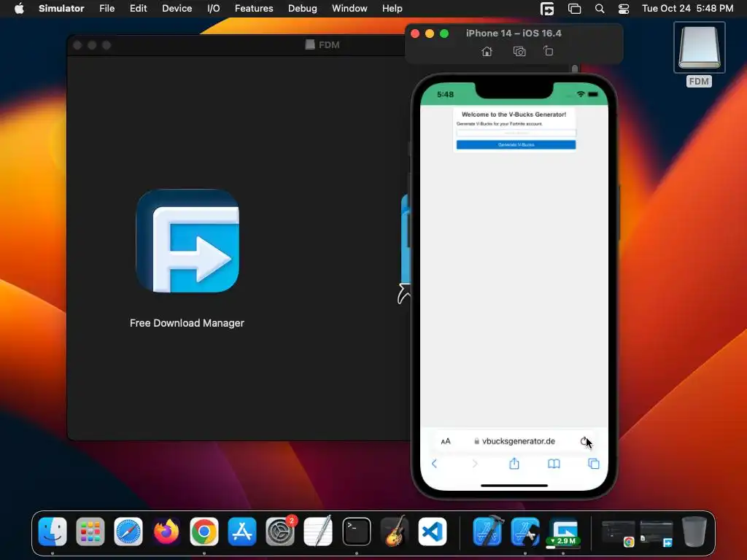Close the Simulator window with red button
Image resolution: width=747 pixels, height=560 pixels.
(x=415, y=34)
